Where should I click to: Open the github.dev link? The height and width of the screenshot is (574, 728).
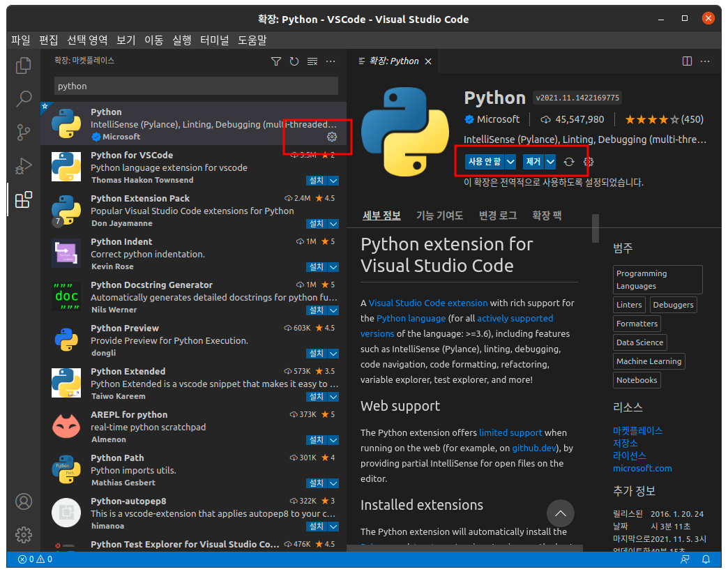[534, 448]
